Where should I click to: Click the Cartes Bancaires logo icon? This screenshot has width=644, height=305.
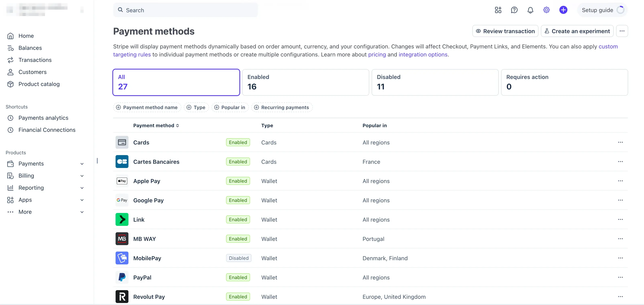(x=122, y=162)
